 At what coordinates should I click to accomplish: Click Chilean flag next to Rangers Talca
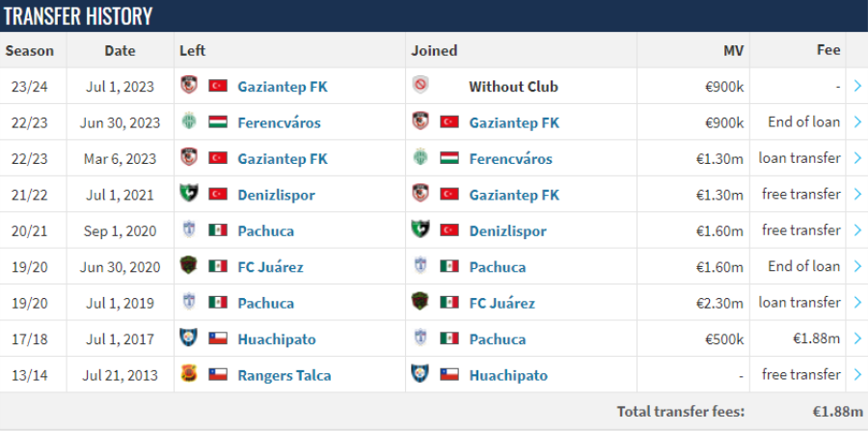[x=218, y=374]
